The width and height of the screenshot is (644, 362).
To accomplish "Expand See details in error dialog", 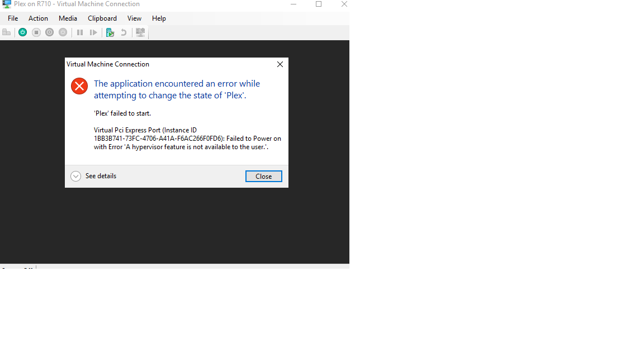I will (x=94, y=176).
